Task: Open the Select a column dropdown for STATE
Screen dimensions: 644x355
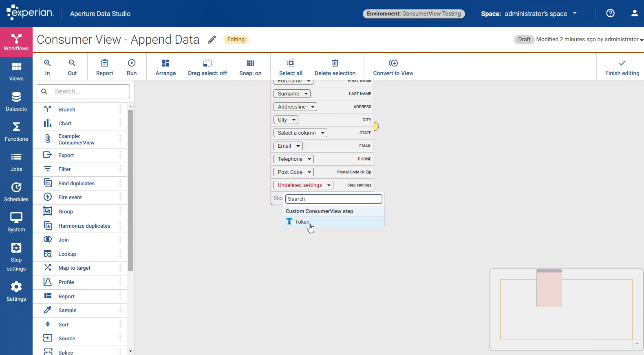Action: (x=300, y=133)
